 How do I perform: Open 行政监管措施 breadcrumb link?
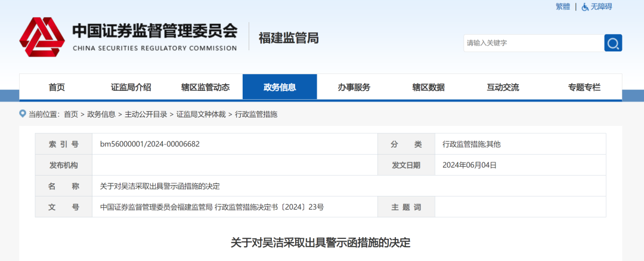tap(256, 115)
